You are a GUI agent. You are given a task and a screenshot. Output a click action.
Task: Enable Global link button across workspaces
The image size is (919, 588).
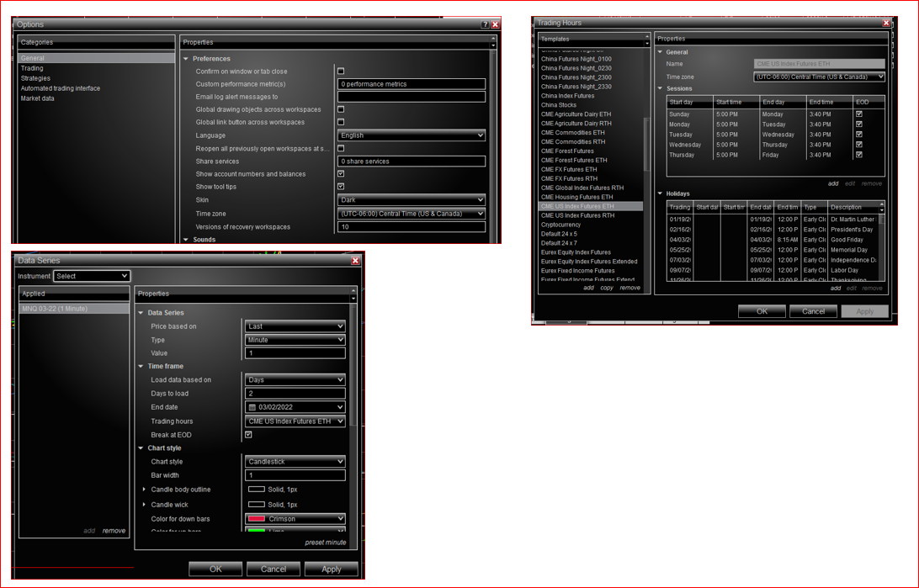tap(341, 123)
